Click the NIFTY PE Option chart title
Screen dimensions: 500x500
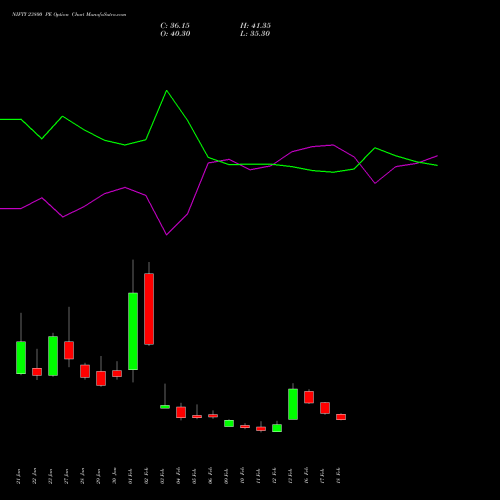tap(69, 15)
